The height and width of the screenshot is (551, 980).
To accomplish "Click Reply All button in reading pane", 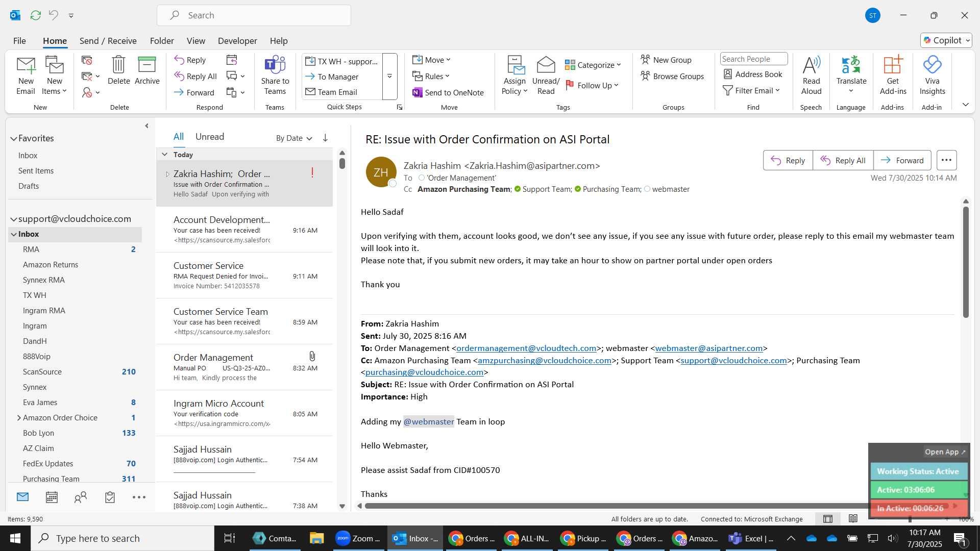I will point(843,160).
